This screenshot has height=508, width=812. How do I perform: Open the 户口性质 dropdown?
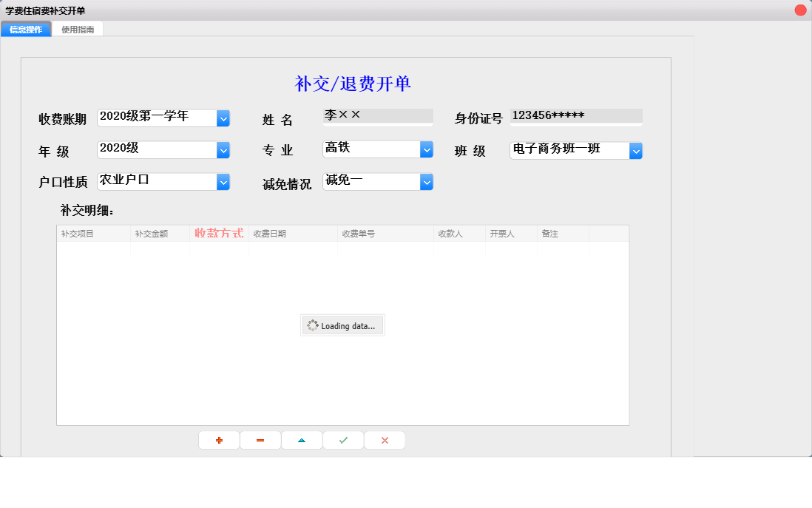[223, 182]
